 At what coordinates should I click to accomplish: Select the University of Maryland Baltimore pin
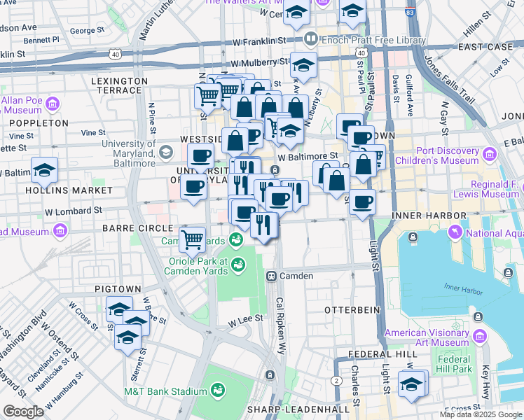pos(166,153)
